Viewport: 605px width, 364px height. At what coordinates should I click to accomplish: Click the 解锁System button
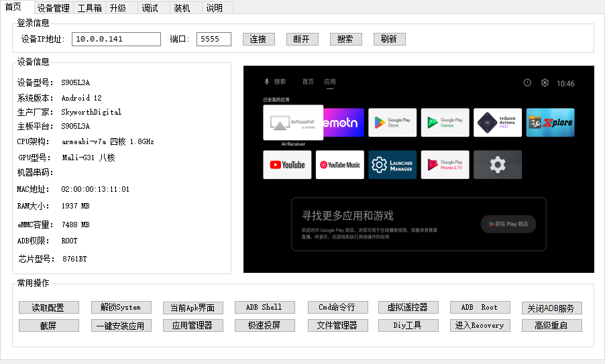point(121,307)
